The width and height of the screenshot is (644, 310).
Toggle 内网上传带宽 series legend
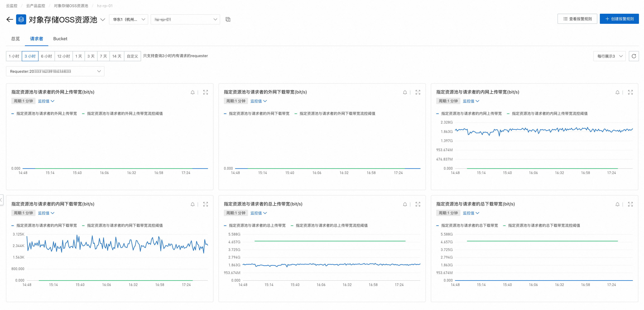469,114
